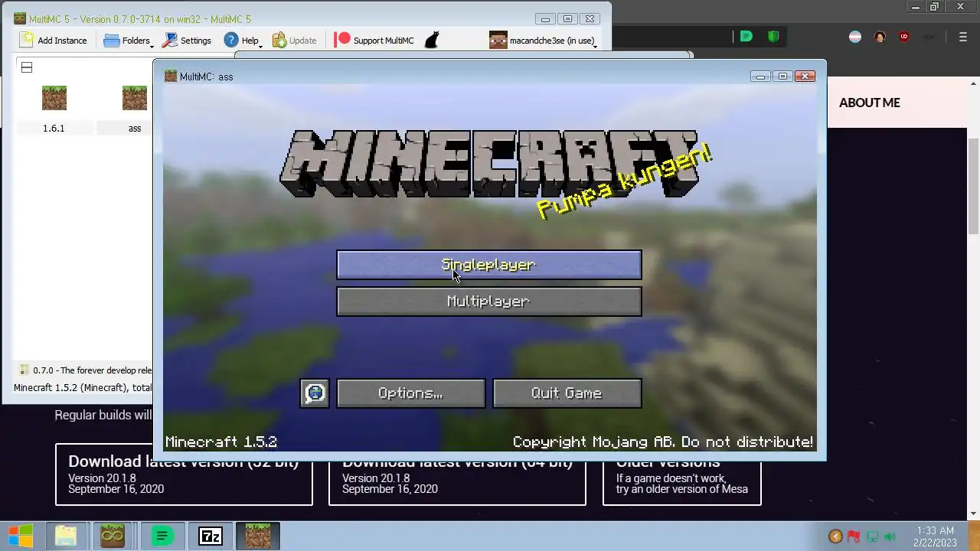Screen dimensions: 980x551
Task: Click the scrollbar down arrow on webpage
Action: 973,514
